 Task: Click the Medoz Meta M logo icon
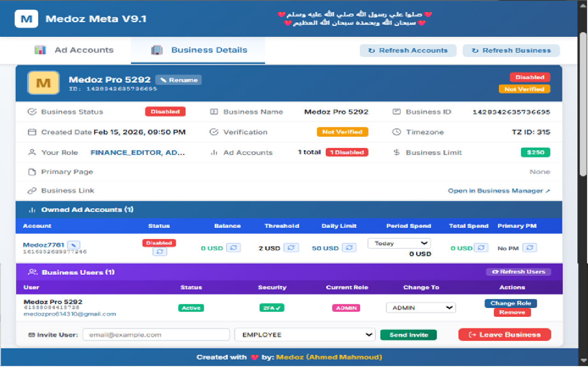tap(27, 19)
